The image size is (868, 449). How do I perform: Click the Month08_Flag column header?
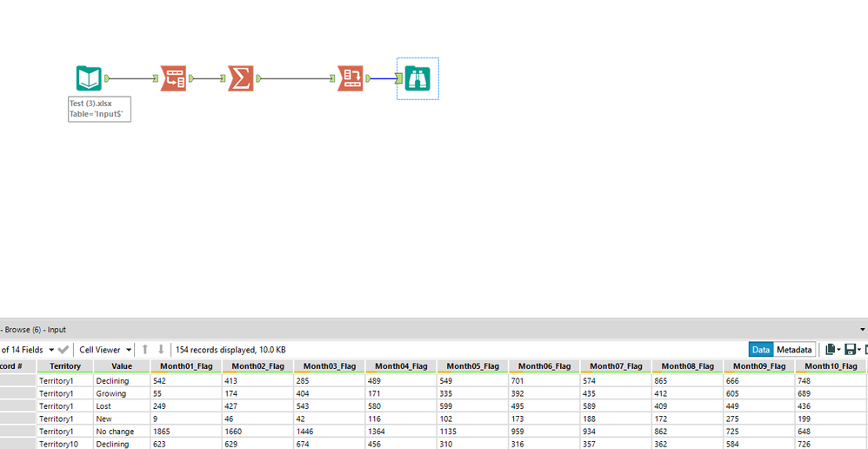coord(688,366)
